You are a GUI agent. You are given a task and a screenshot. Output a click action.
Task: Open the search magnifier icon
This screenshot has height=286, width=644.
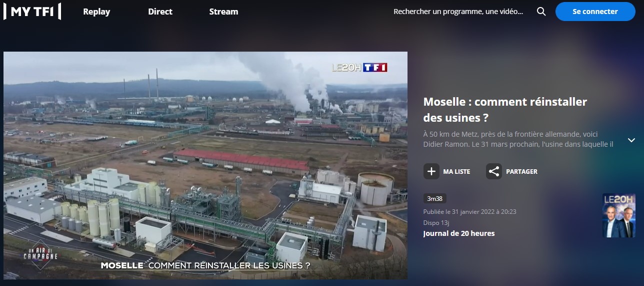541,12
